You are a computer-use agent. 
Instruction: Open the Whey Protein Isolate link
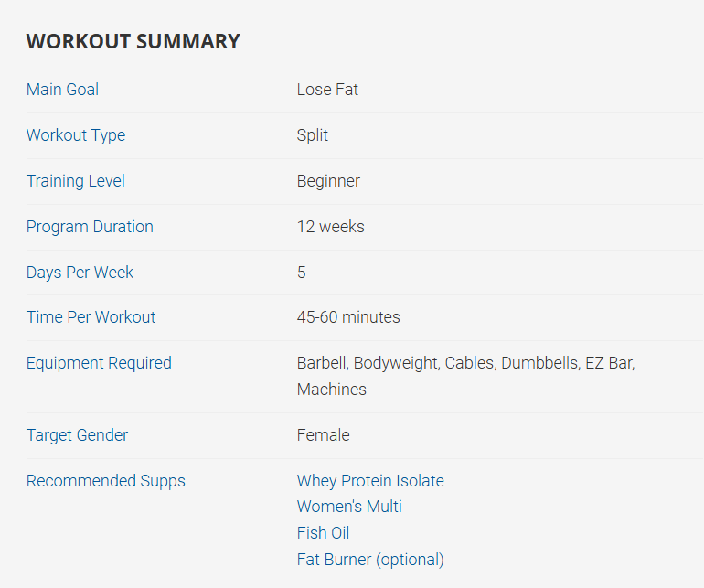370,481
